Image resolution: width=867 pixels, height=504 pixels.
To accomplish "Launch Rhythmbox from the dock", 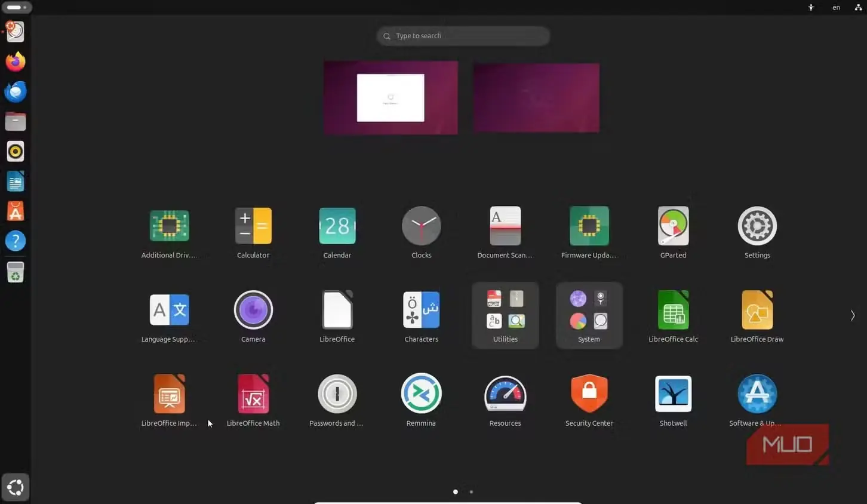I will pos(16,151).
